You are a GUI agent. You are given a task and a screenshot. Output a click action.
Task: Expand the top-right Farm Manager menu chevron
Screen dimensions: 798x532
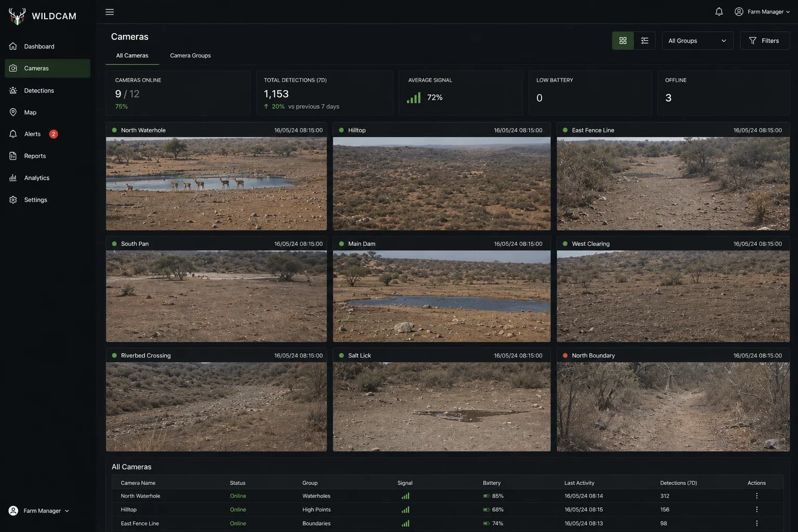pos(788,12)
